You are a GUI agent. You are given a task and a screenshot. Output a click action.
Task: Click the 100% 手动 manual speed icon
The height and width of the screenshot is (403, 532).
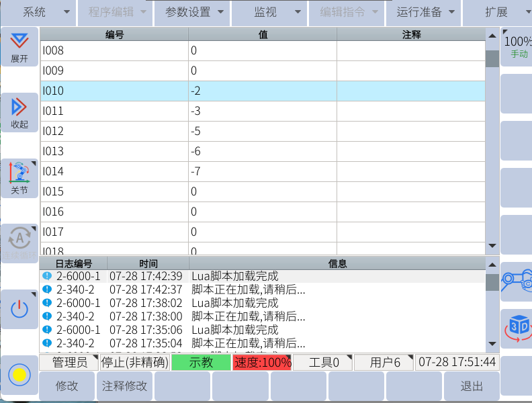(517, 46)
